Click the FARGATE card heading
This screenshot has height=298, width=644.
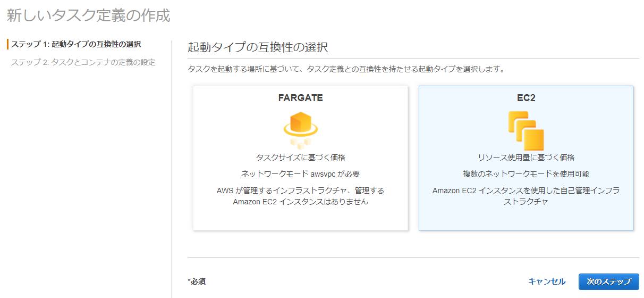300,98
